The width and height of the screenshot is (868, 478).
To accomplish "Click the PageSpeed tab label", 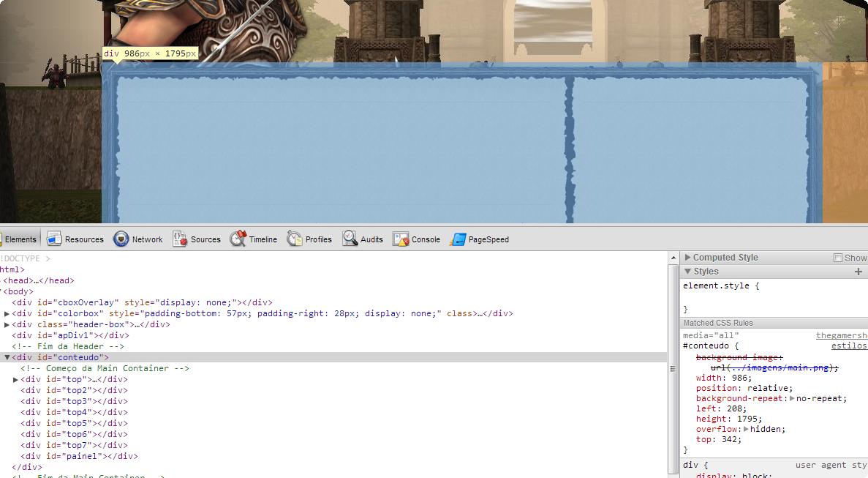I will (x=488, y=240).
